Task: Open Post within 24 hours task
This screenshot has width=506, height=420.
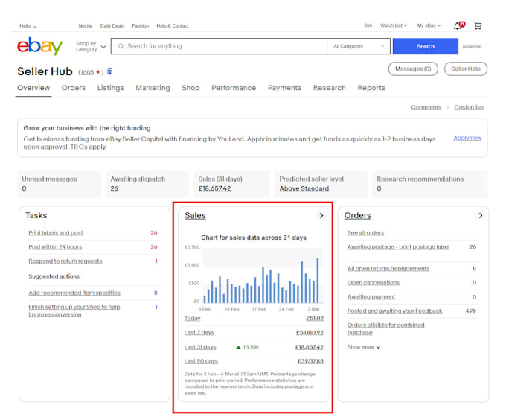Action: (x=55, y=247)
